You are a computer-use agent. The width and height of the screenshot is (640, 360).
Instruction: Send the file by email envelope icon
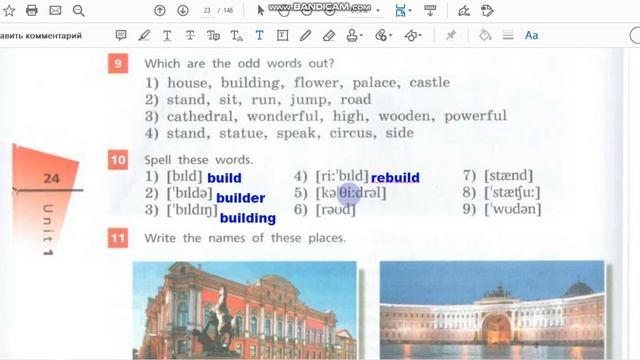point(55,11)
